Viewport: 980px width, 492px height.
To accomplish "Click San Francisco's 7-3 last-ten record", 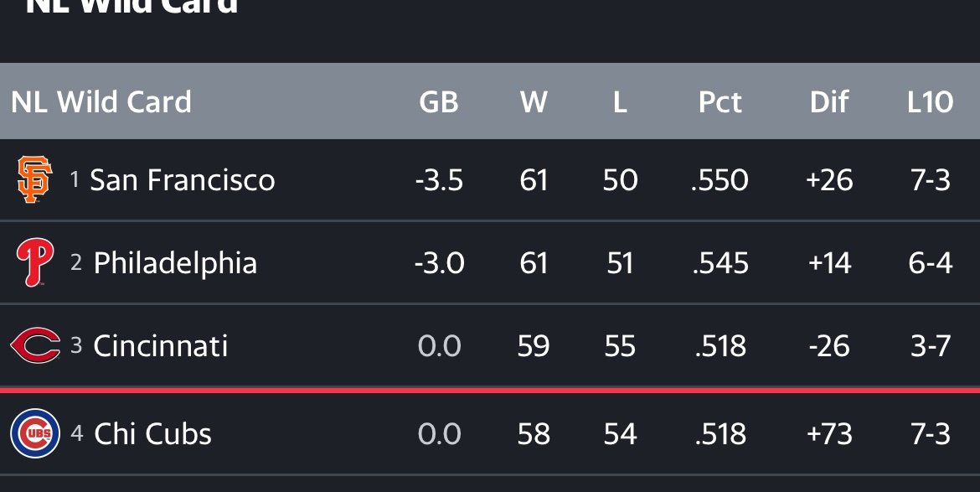I will tap(930, 180).
